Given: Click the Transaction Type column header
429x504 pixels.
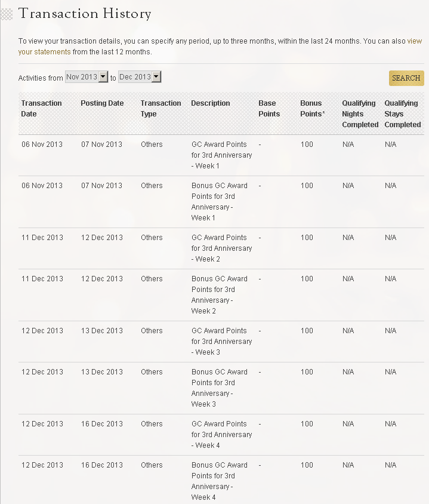Looking at the screenshot, I should (161, 108).
